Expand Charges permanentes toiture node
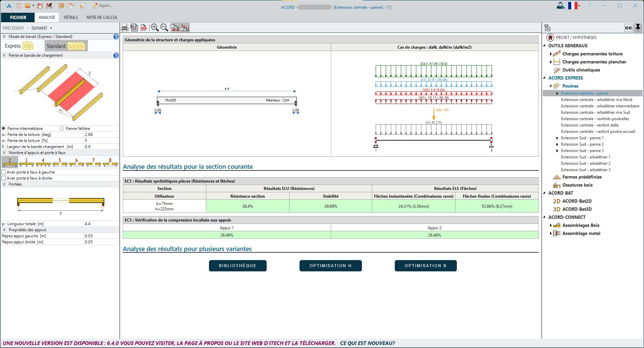Image resolution: width=644 pixels, height=348 pixels. pyautogui.click(x=551, y=54)
